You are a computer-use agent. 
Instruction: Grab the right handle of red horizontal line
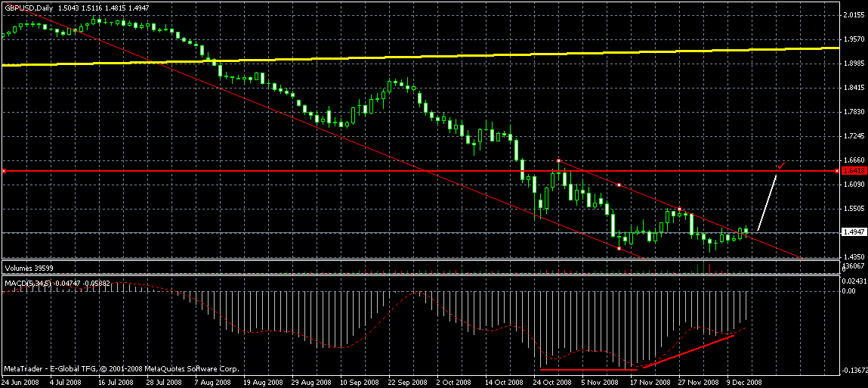[x=836, y=171]
